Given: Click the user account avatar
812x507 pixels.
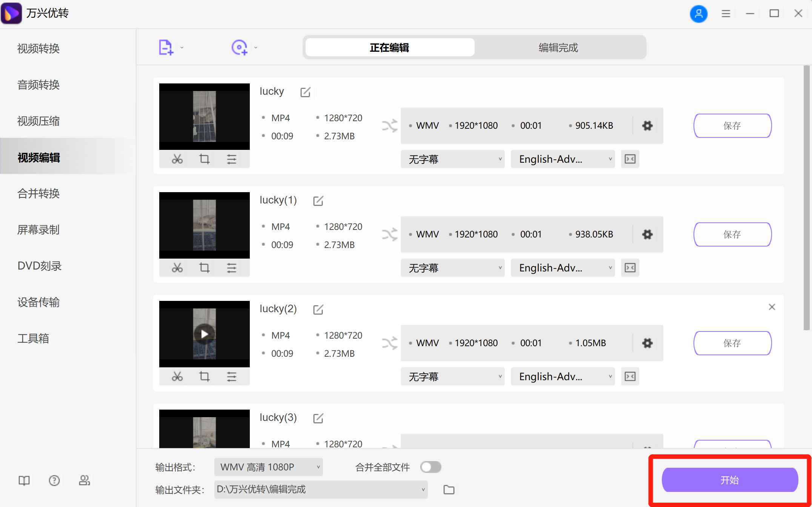Looking at the screenshot, I should pyautogui.click(x=699, y=14).
